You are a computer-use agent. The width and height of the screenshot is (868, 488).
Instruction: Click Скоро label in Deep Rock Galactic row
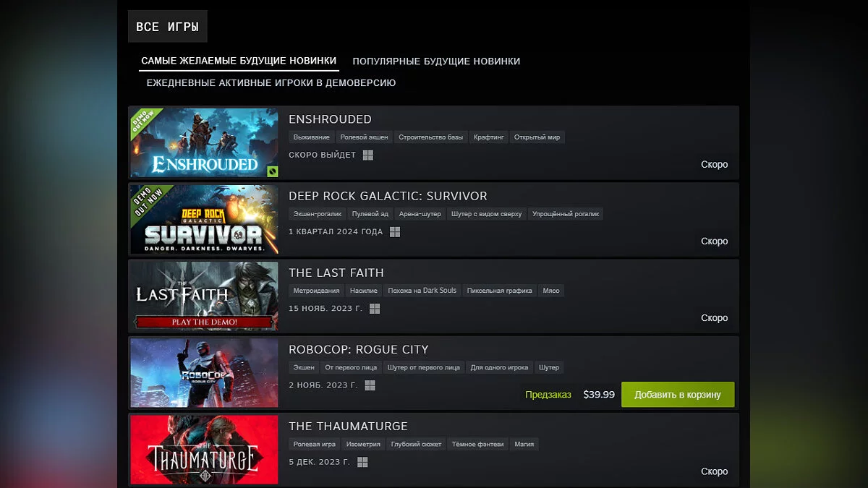pyautogui.click(x=715, y=241)
